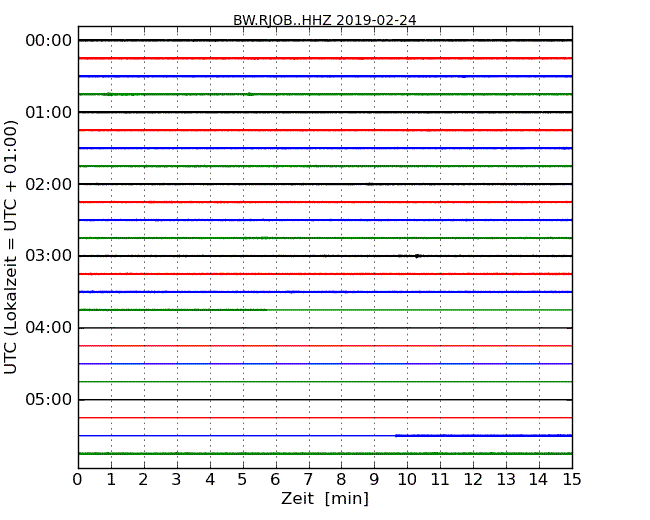The height and width of the screenshot is (520, 650).
Task: Select x-axis tick label 8
Action: 341,480
